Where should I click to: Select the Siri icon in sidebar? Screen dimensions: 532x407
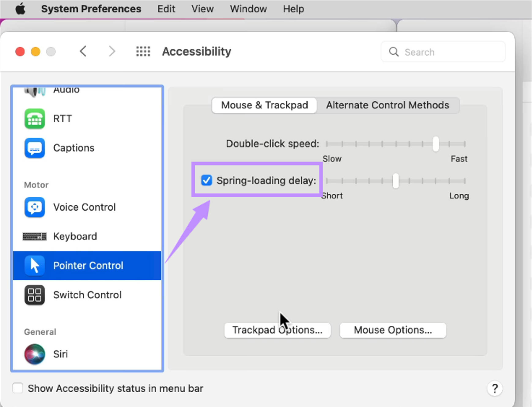[x=35, y=354]
